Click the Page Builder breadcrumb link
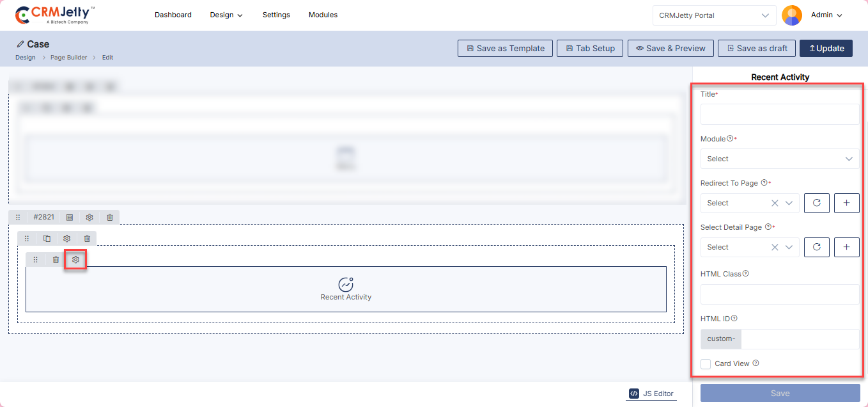The image size is (868, 407). (x=68, y=58)
